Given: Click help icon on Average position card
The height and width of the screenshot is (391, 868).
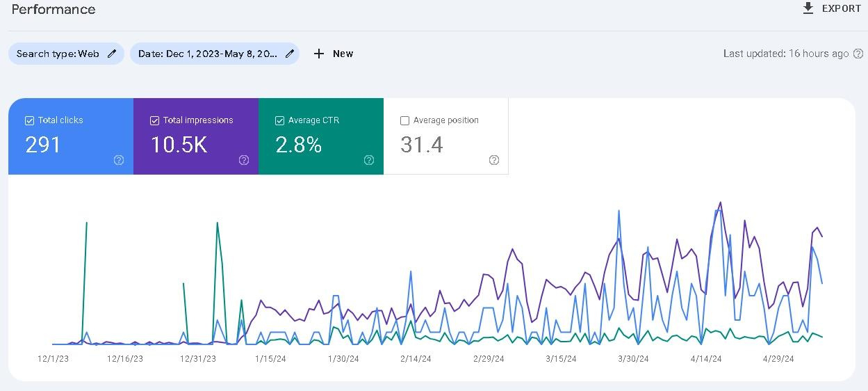Looking at the screenshot, I should pos(494,160).
